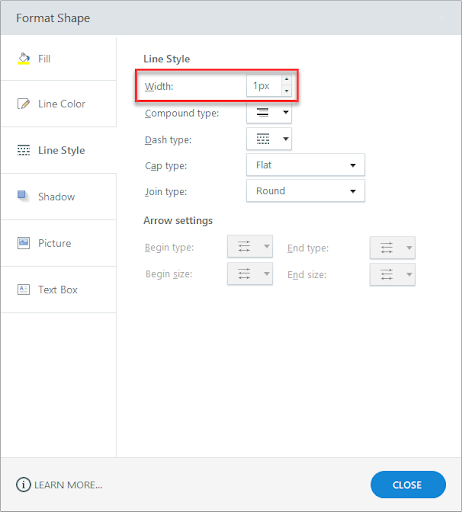
Task: Click the info circle icon beside Learn More
Action: [x=23, y=485]
